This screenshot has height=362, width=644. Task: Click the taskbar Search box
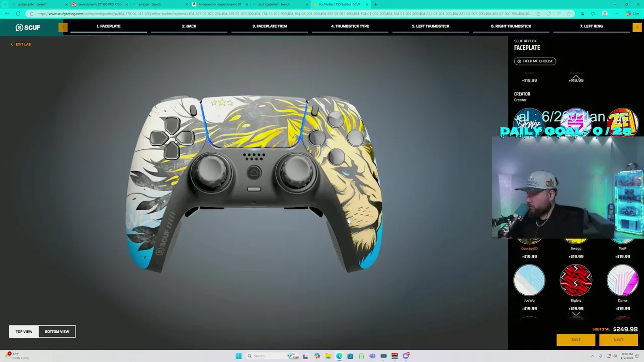pos(272,356)
